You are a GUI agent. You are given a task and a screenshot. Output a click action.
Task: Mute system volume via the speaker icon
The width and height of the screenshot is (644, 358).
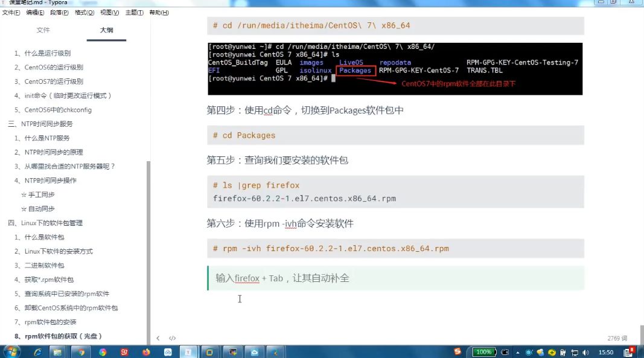click(x=585, y=351)
